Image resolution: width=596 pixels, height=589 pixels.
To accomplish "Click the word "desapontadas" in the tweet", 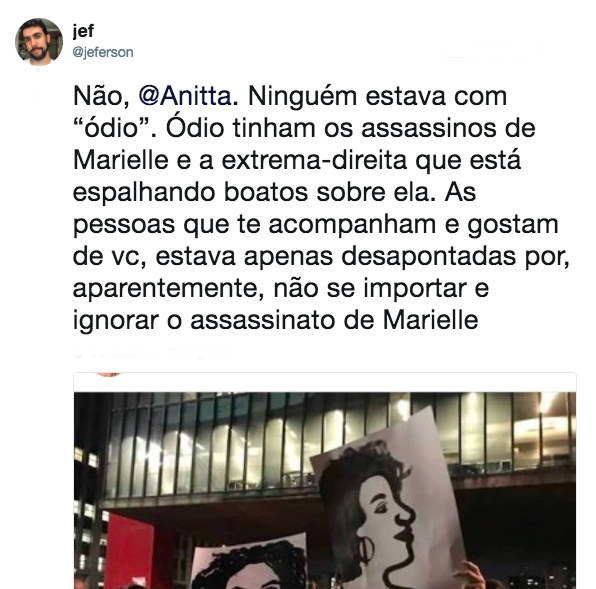I will 428,256.
